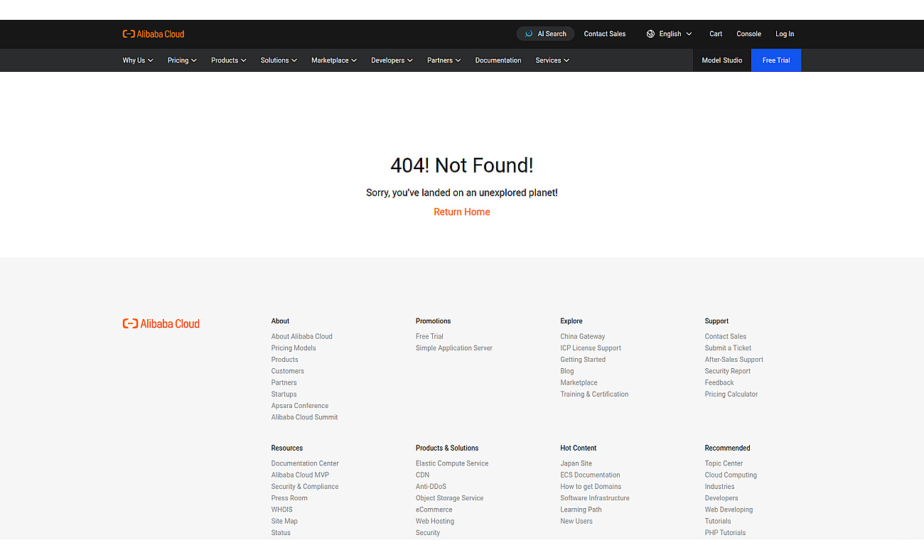Click Log In
This screenshot has height=560, width=924.
click(785, 34)
